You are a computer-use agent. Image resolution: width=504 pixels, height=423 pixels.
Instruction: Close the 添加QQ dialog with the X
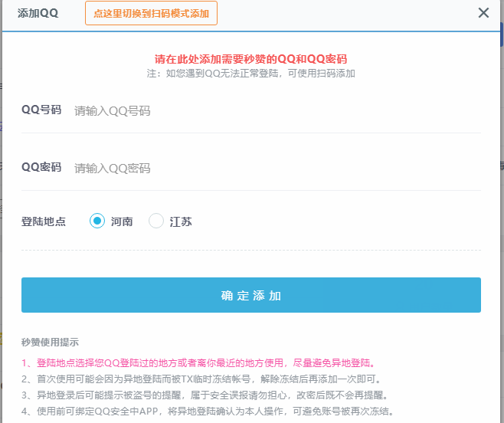(x=483, y=13)
